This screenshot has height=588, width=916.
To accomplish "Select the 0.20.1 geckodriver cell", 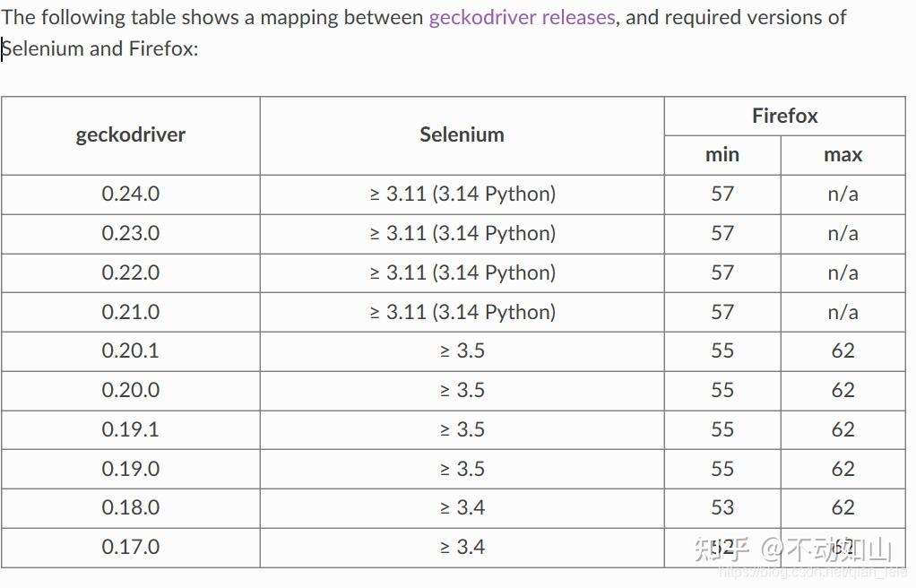I will 131,350.
